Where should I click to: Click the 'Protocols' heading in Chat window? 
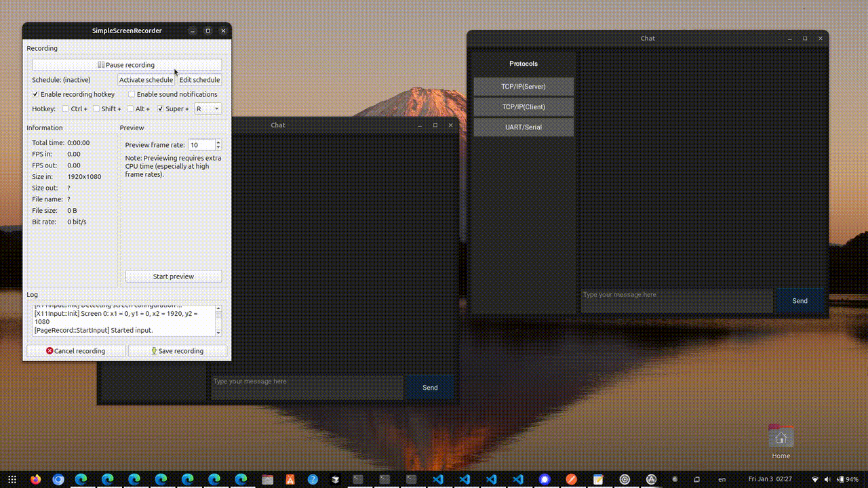click(x=524, y=64)
